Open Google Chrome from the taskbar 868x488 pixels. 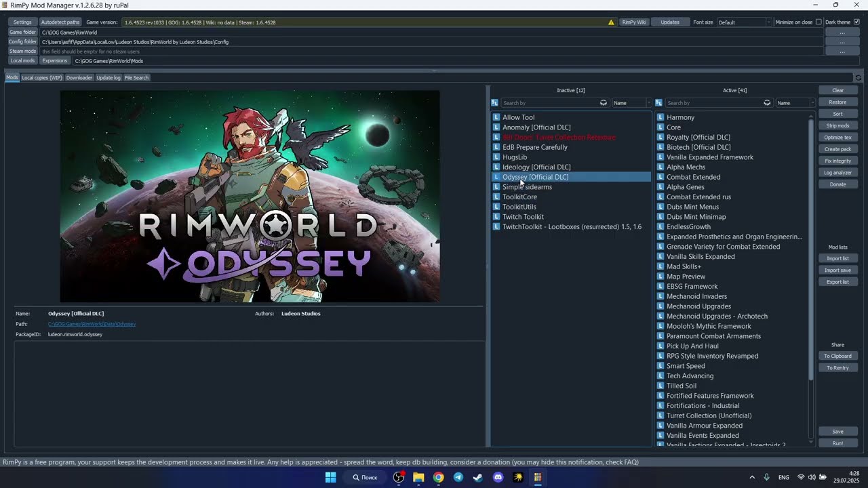[439, 477]
